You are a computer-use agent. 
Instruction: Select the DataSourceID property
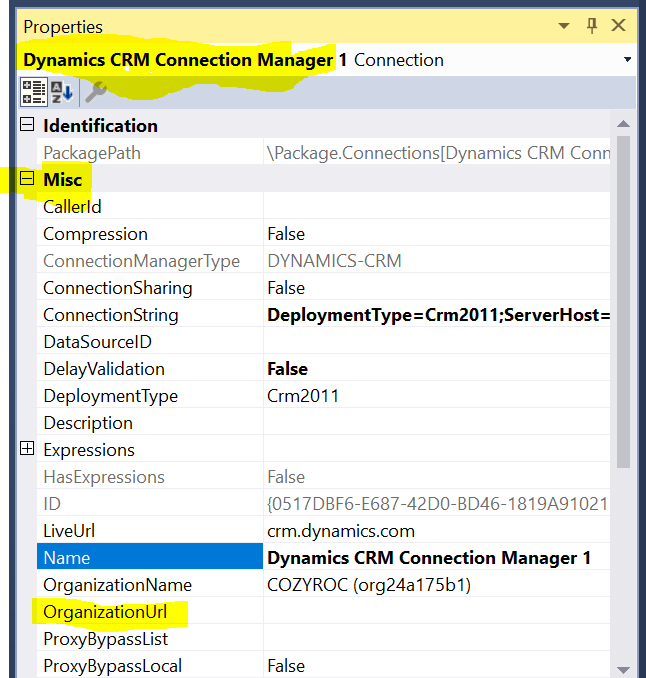(150, 342)
